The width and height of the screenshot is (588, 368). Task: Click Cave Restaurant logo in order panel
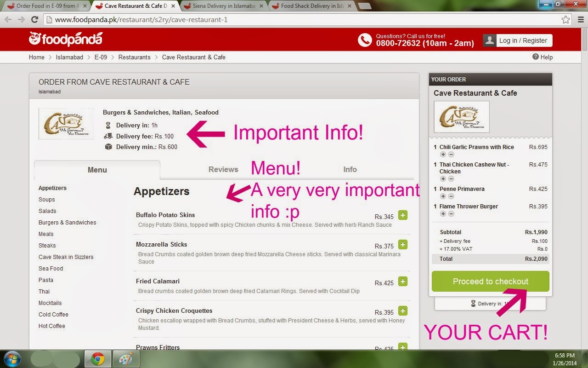tap(462, 117)
